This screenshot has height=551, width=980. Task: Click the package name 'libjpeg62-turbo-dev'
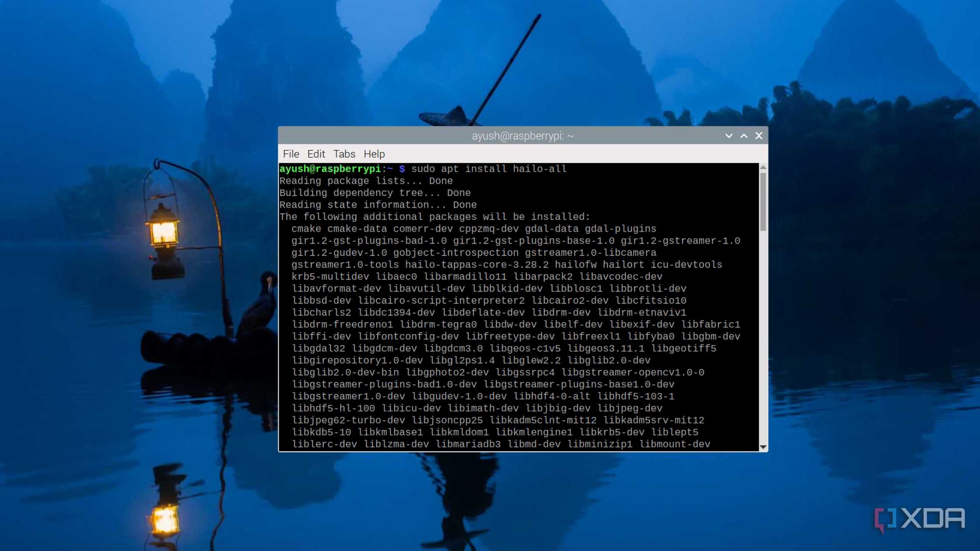pyautogui.click(x=348, y=420)
